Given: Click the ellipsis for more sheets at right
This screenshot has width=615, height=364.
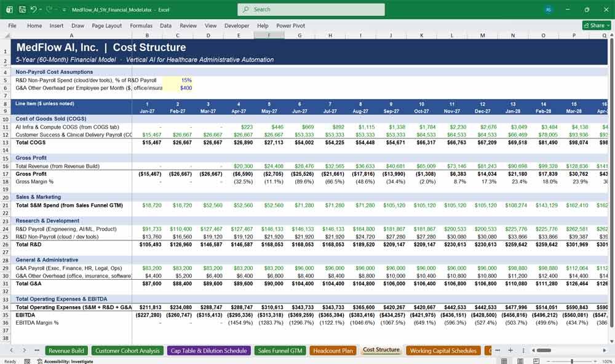Looking at the screenshot, I should [498, 350].
